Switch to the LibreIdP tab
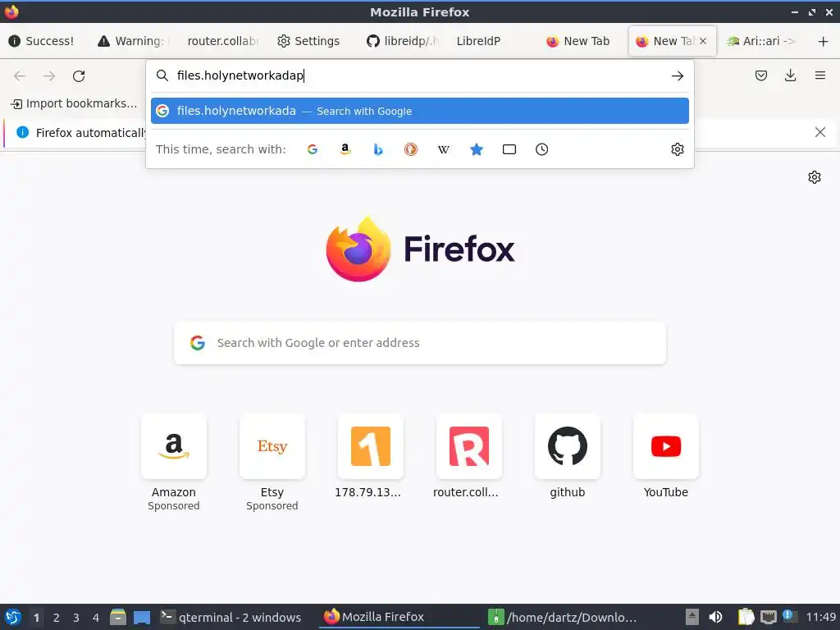 pyautogui.click(x=478, y=41)
